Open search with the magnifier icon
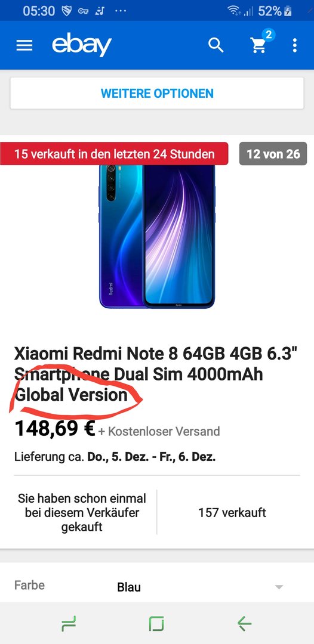The image size is (314, 644). pyautogui.click(x=216, y=45)
